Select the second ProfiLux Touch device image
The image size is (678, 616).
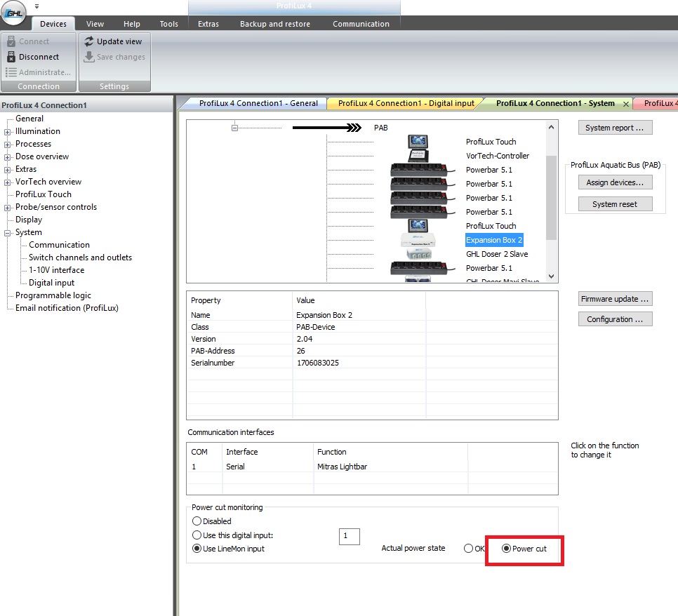[x=418, y=226]
